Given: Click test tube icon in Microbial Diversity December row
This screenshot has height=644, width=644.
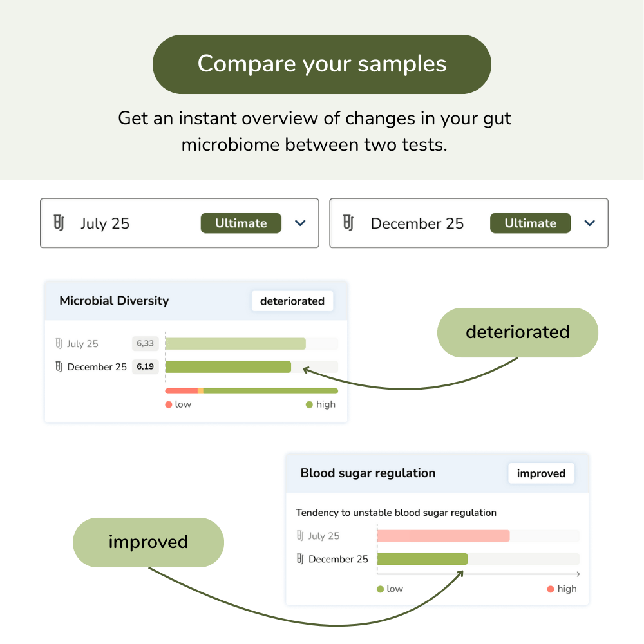Looking at the screenshot, I should 59,367.
